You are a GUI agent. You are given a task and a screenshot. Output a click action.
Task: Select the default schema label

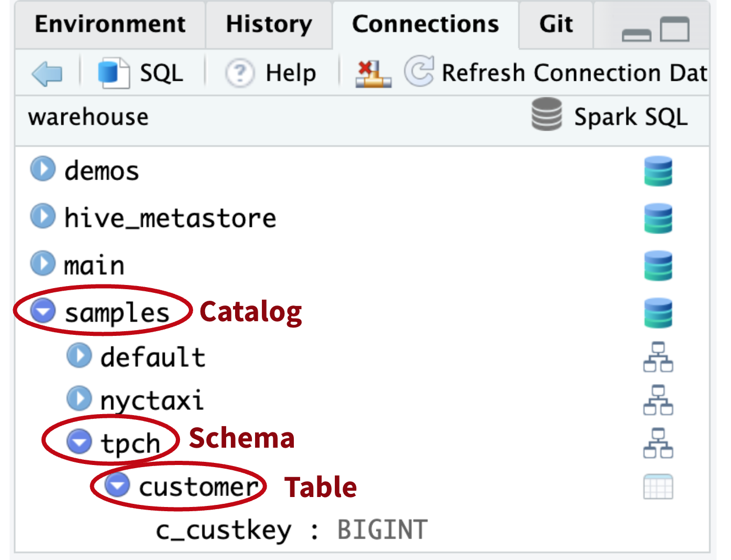click(x=153, y=357)
